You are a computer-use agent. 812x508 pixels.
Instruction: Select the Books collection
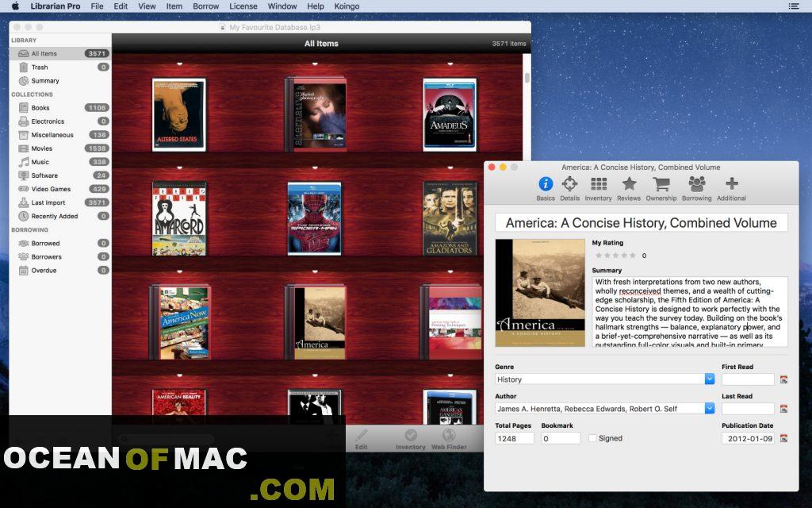click(60, 108)
